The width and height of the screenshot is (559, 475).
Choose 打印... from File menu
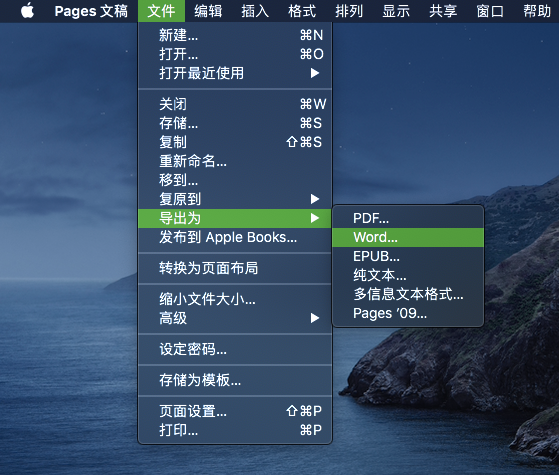click(x=235, y=430)
